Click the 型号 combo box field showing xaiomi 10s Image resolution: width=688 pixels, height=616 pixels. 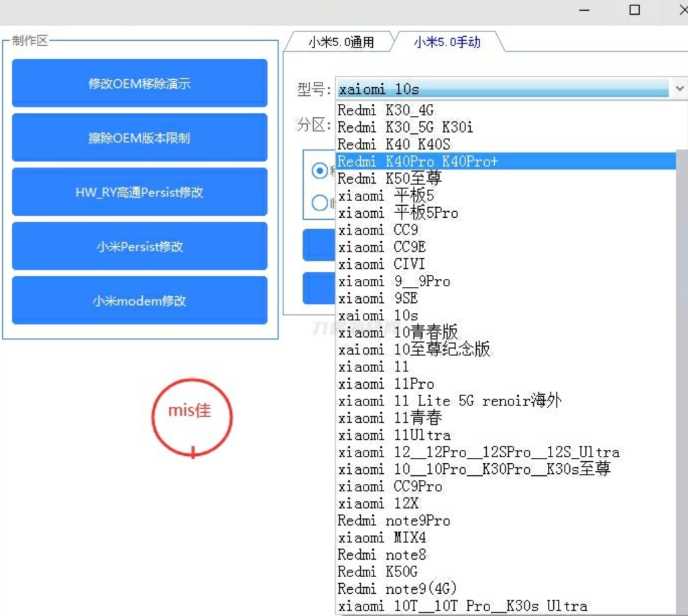pyautogui.click(x=504, y=88)
